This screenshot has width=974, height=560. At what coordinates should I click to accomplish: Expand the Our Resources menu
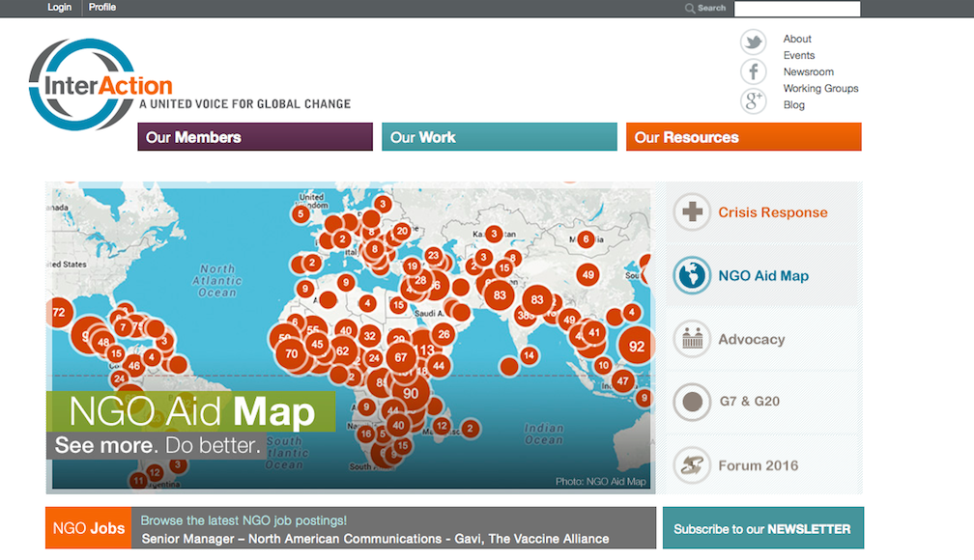pyautogui.click(x=743, y=137)
